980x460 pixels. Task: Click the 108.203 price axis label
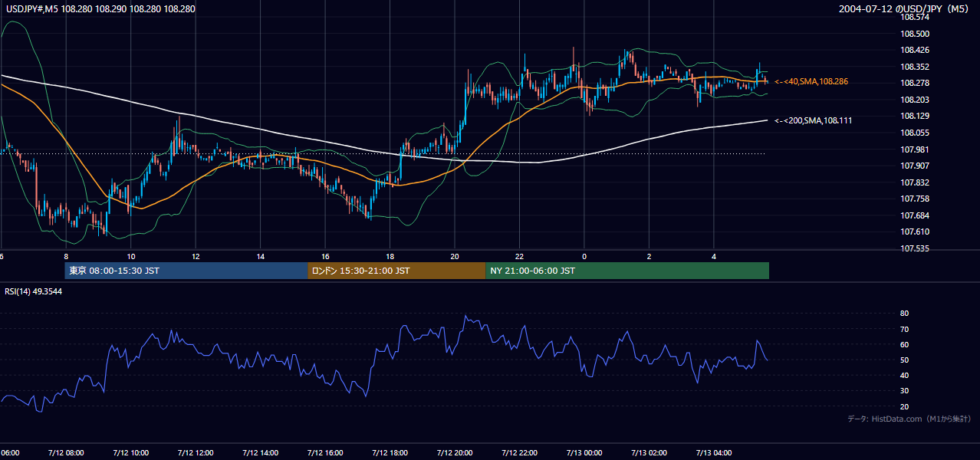click(x=914, y=100)
